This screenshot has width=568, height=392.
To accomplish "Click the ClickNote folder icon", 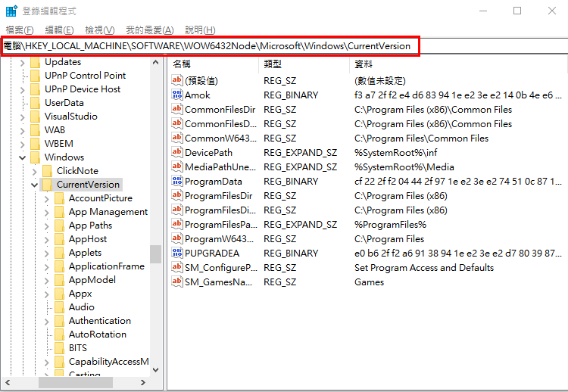I will tap(48, 171).
